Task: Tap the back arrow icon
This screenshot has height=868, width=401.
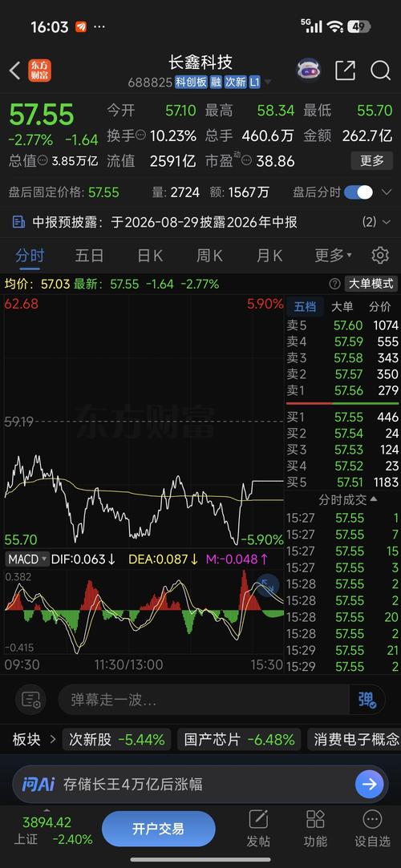Action: [x=15, y=71]
